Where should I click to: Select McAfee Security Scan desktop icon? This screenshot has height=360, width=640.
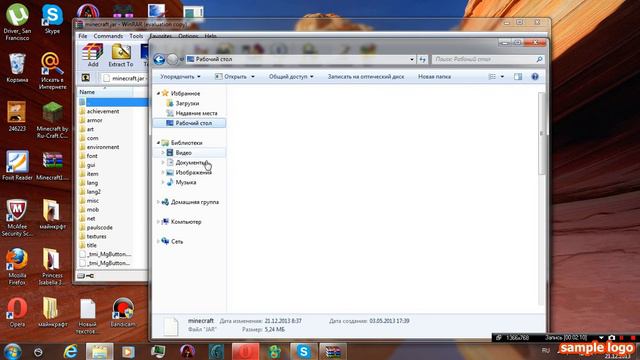tap(17, 218)
